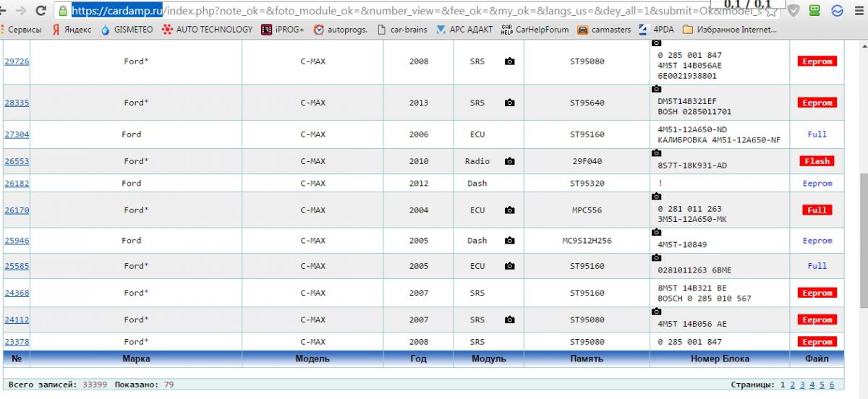
Task: Open record number 25946
Action: point(17,241)
